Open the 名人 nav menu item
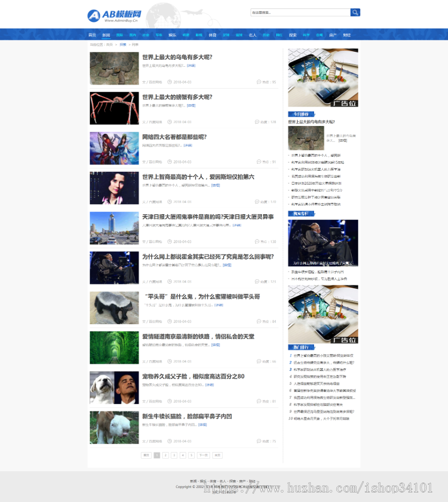448x502 pixels. coord(253,35)
